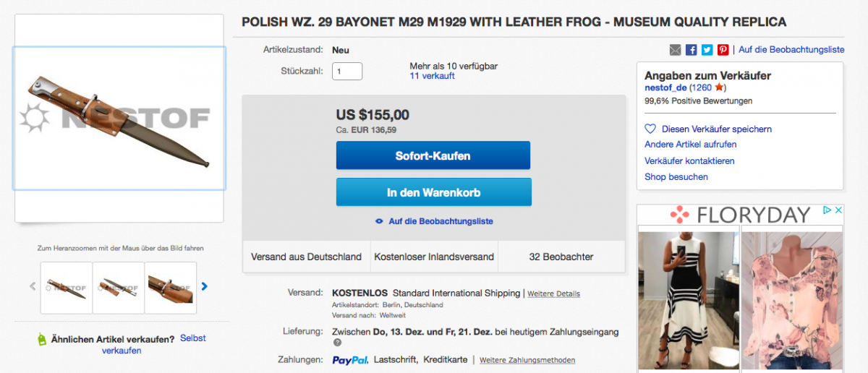The width and height of the screenshot is (868, 373).
Task: Click the heart icon to save seller
Action: click(650, 129)
